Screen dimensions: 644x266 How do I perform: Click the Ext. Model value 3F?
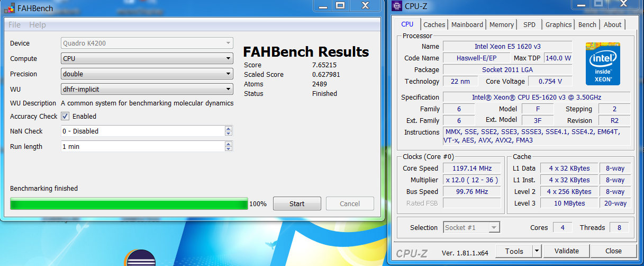click(538, 121)
